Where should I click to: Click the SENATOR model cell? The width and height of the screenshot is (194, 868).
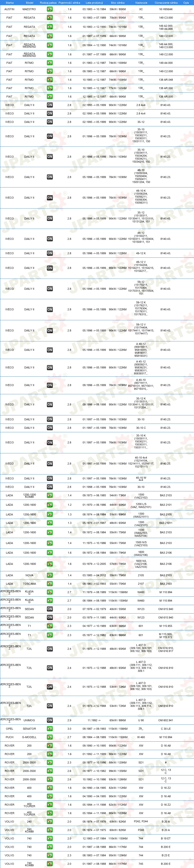point(29,729)
